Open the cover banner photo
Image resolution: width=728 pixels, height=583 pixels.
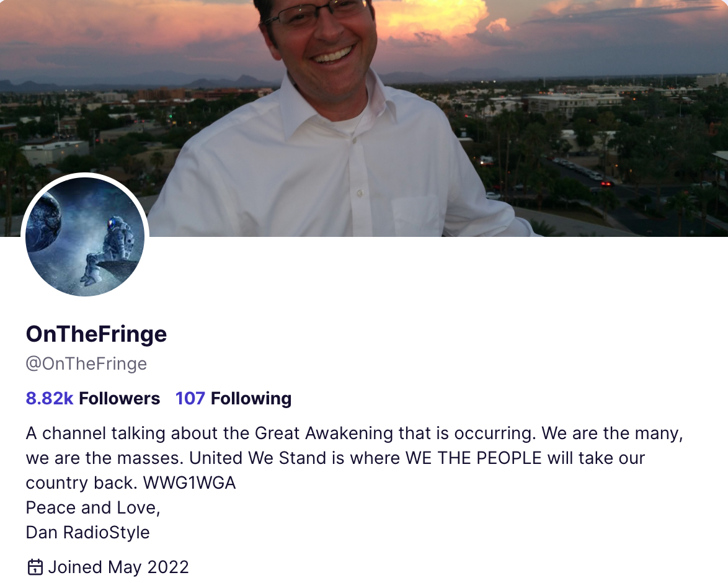[364, 118]
